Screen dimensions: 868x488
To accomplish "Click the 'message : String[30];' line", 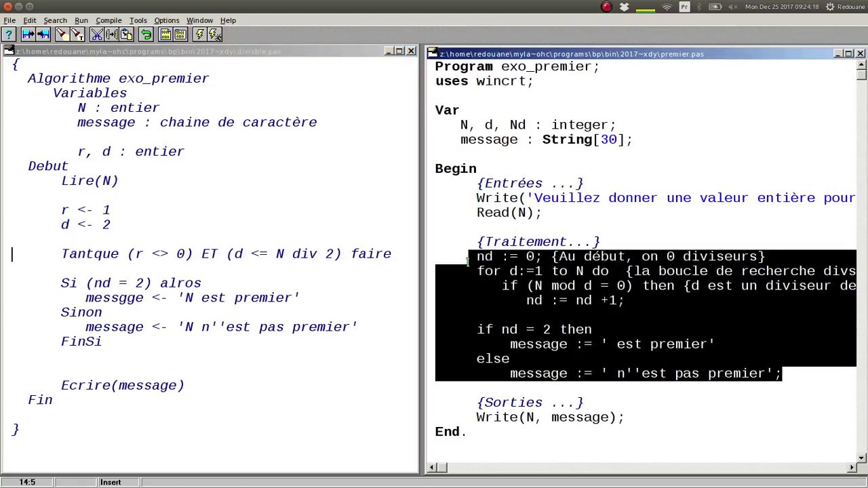I will (x=546, y=140).
